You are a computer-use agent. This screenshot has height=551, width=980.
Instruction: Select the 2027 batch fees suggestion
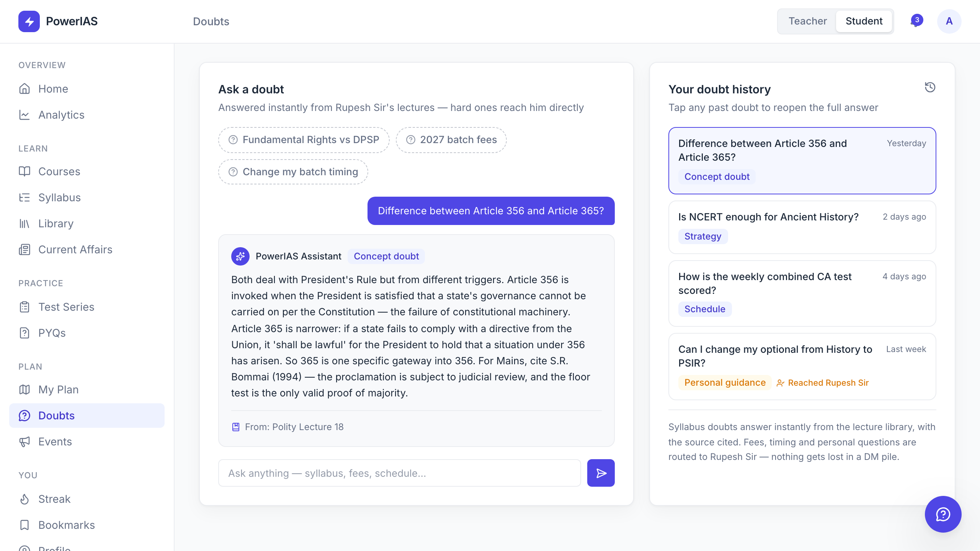pyautogui.click(x=451, y=140)
